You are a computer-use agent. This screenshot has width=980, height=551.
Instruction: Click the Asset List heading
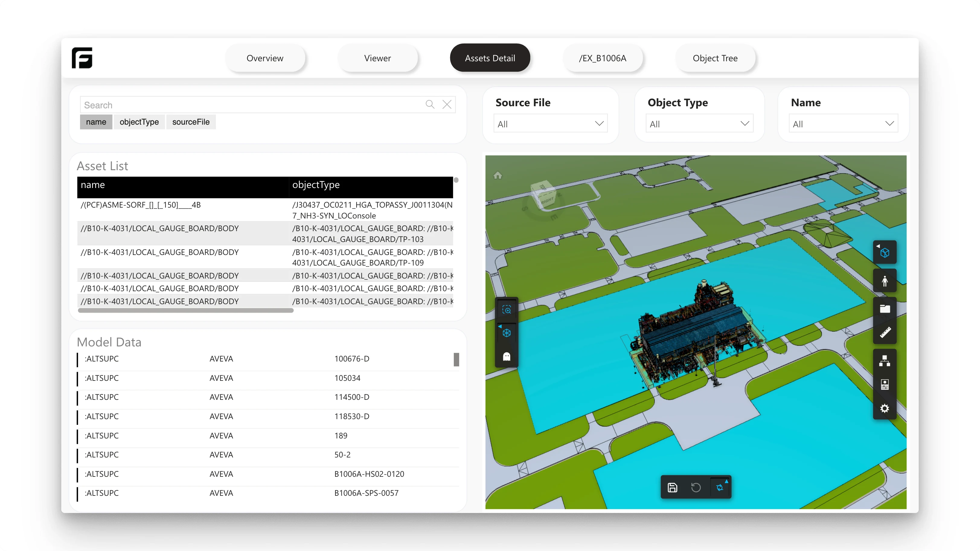[102, 166]
